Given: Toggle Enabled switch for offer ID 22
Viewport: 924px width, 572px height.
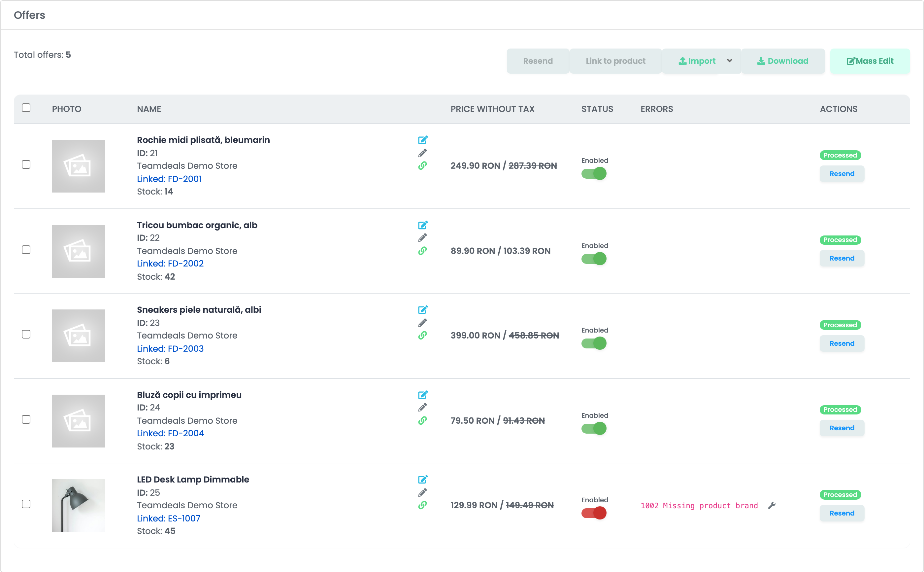Looking at the screenshot, I should coord(594,259).
